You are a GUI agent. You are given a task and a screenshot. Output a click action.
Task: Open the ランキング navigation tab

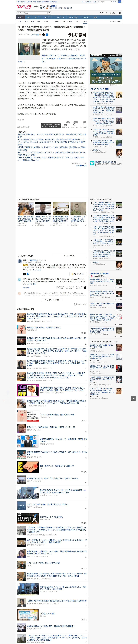pyautogui.click(x=86, y=17)
